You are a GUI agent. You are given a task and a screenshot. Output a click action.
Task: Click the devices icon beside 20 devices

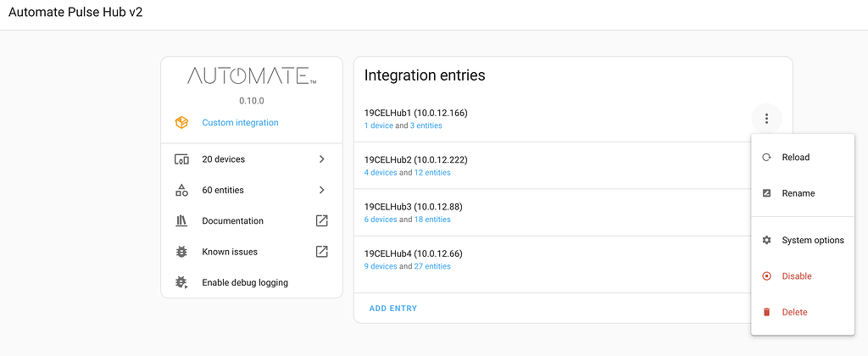(x=181, y=159)
